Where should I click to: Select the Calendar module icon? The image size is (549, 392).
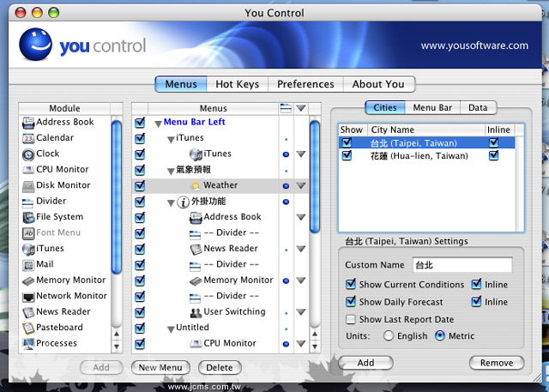(x=28, y=138)
